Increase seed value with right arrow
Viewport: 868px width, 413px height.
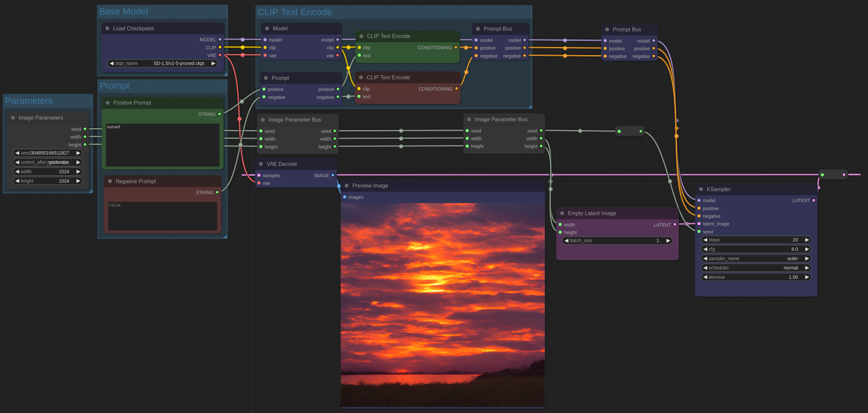point(78,153)
